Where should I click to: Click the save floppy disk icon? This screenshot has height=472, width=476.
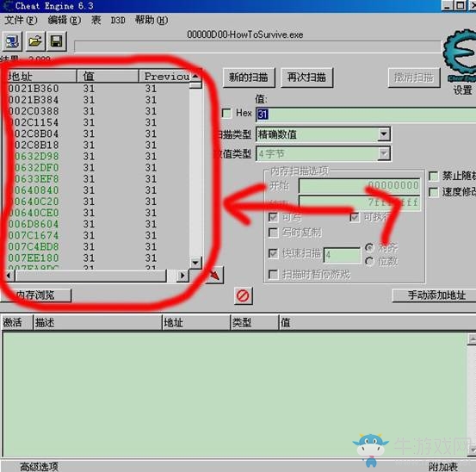click(57, 41)
